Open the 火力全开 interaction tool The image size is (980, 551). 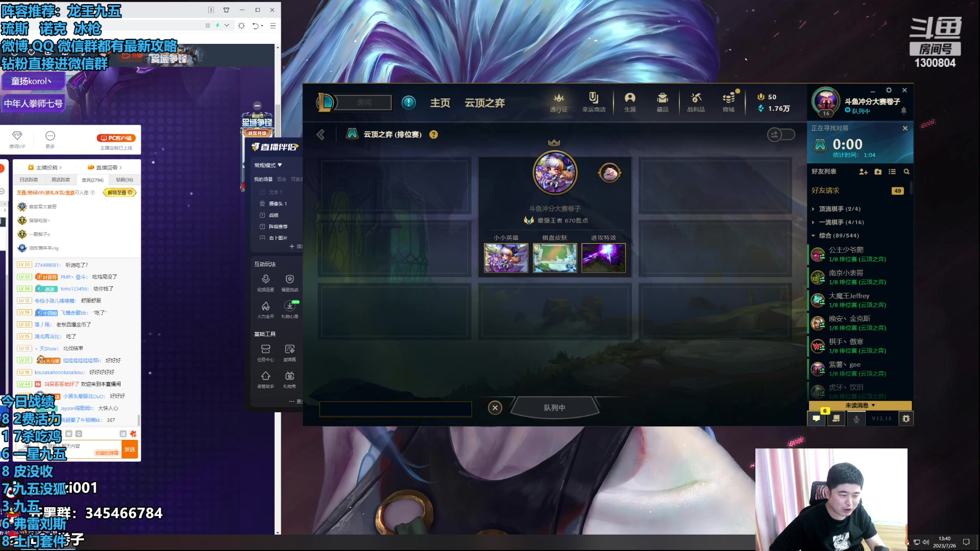pyautogui.click(x=265, y=309)
